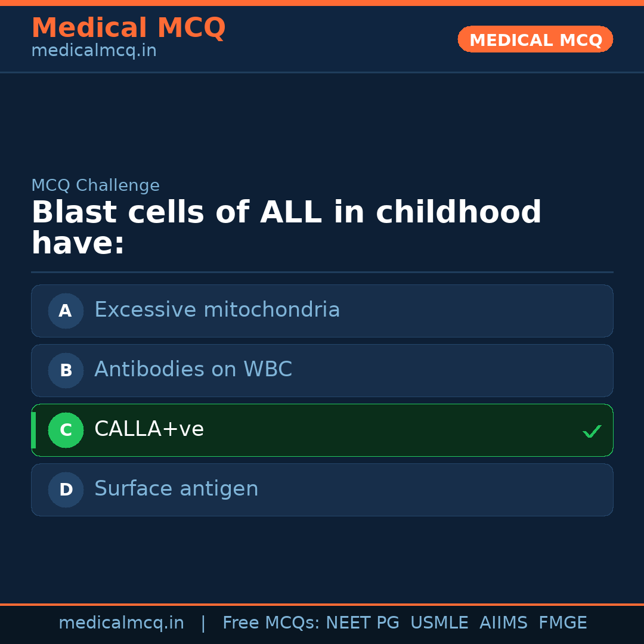Click the option A circle icon

66,311
